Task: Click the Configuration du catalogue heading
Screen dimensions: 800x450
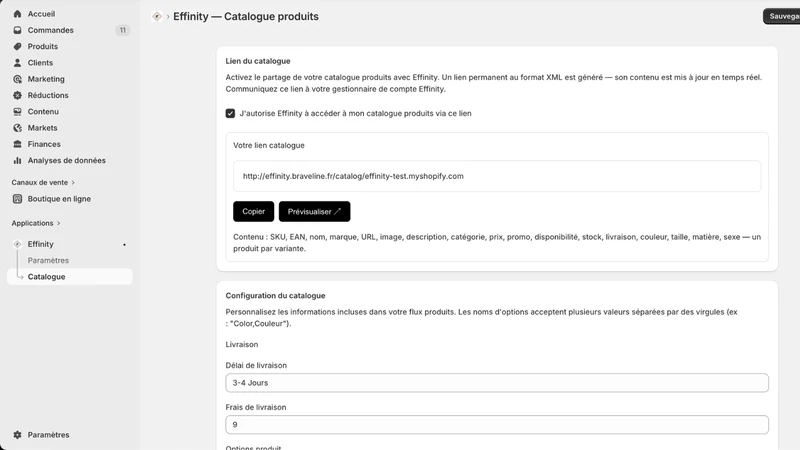Action: pos(275,296)
